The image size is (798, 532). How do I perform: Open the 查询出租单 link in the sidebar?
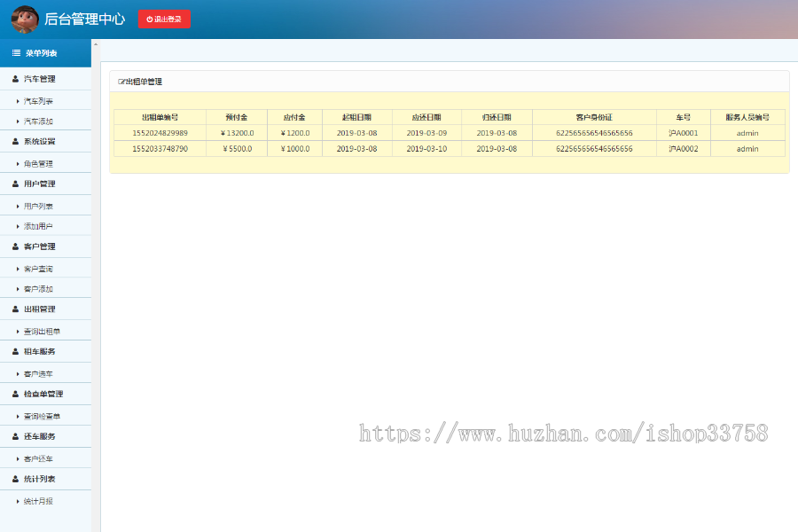(x=44, y=329)
